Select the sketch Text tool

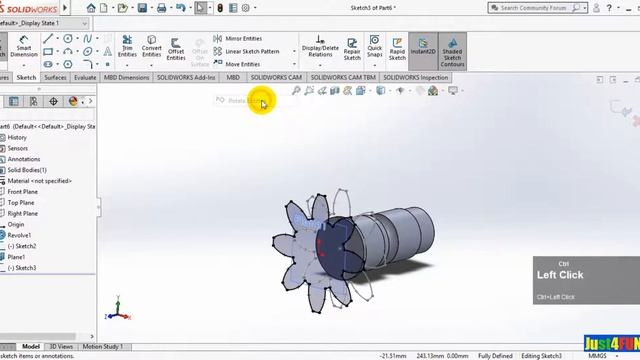107,52
